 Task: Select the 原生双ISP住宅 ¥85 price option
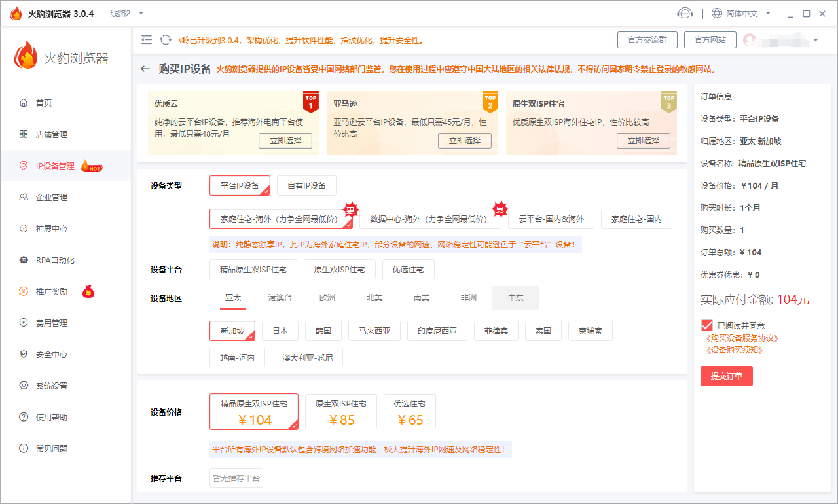340,411
